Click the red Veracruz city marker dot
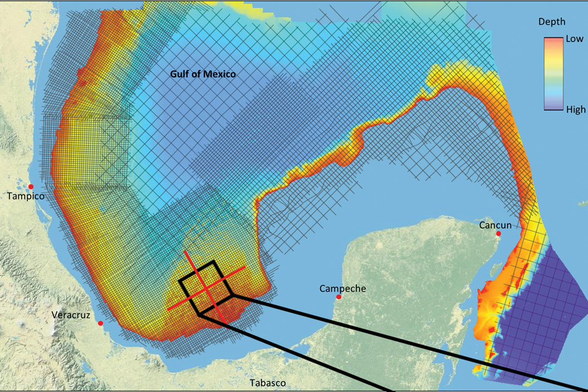Screen dimensions: 588x392 pos(100,323)
